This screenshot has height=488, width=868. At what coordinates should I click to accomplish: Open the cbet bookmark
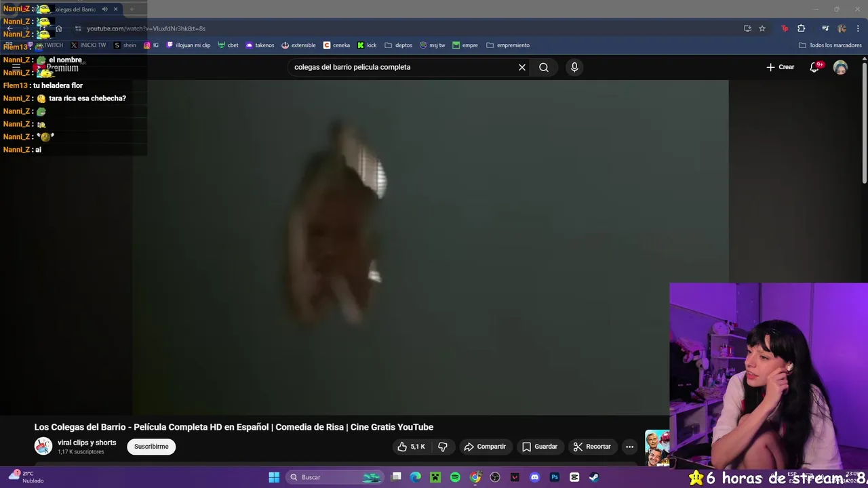pyautogui.click(x=228, y=45)
